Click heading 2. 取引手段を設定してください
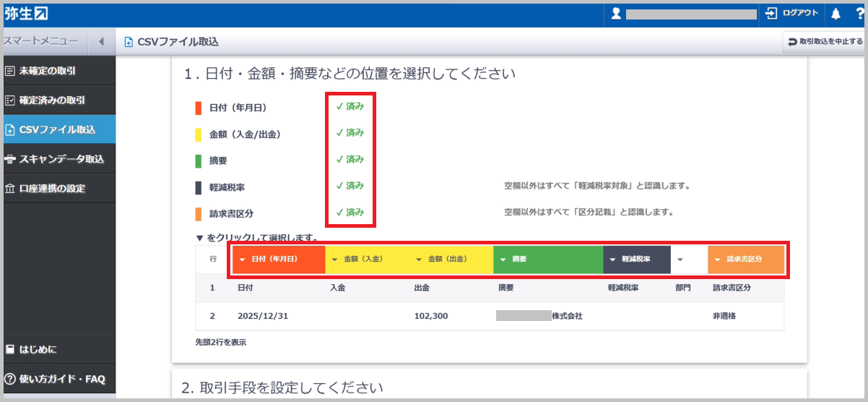868x402 pixels. pyautogui.click(x=282, y=388)
